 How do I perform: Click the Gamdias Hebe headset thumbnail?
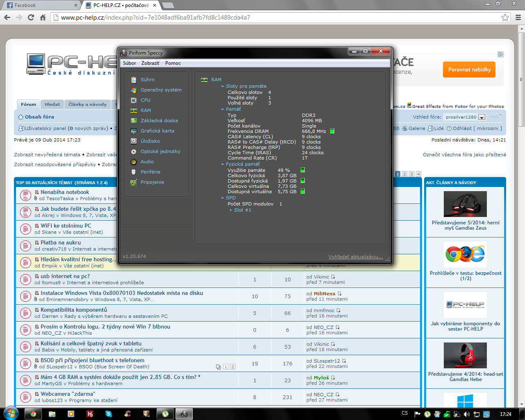465,356
